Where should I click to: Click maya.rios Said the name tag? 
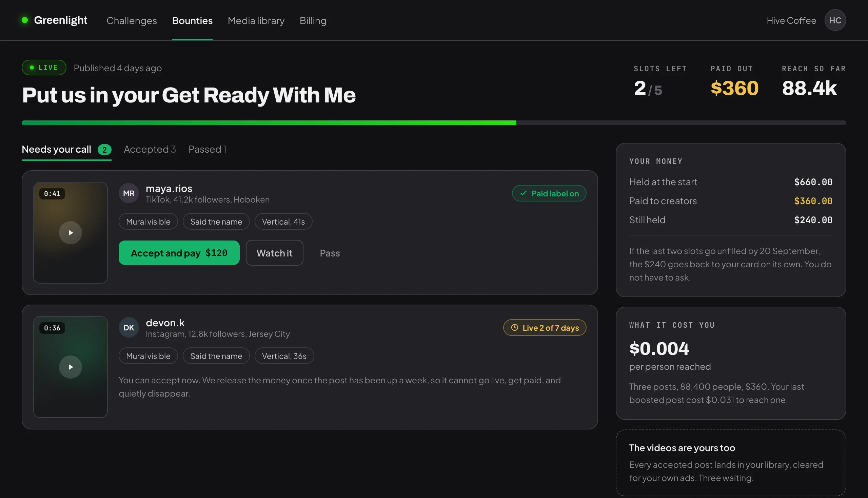click(x=216, y=222)
